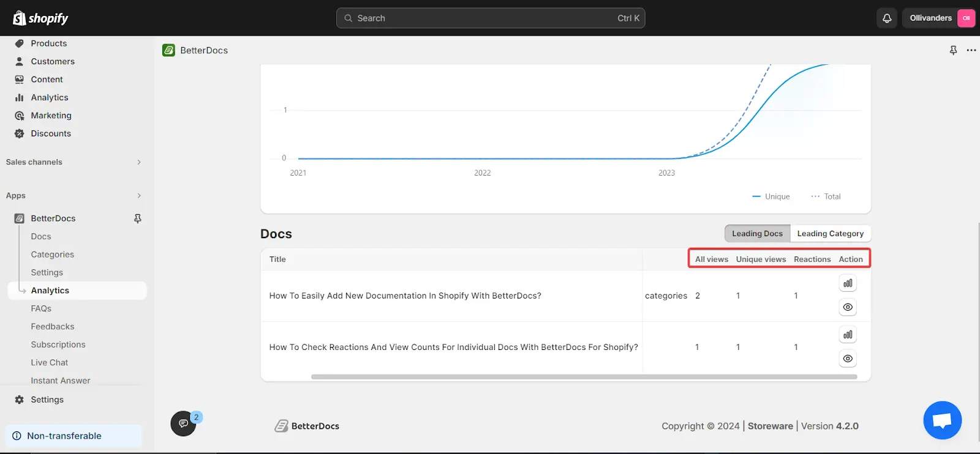Open the three-dot more options menu
Screen dimensions: 980x454
[x=971, y=50]
